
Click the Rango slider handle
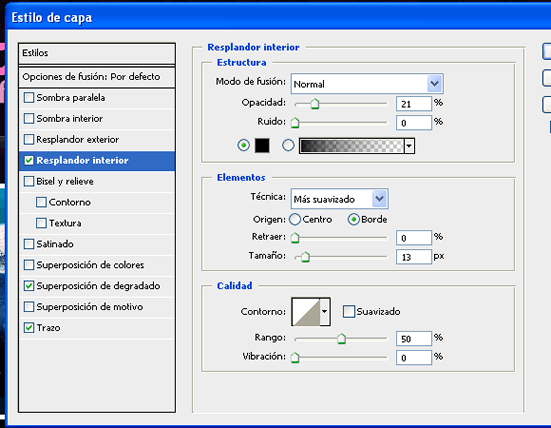(x=341, y=339)
